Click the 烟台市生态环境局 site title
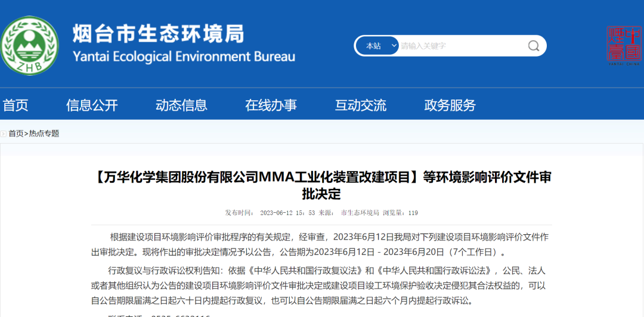The height and width of the screenshot is (317, 644). (x=159, y=33)
